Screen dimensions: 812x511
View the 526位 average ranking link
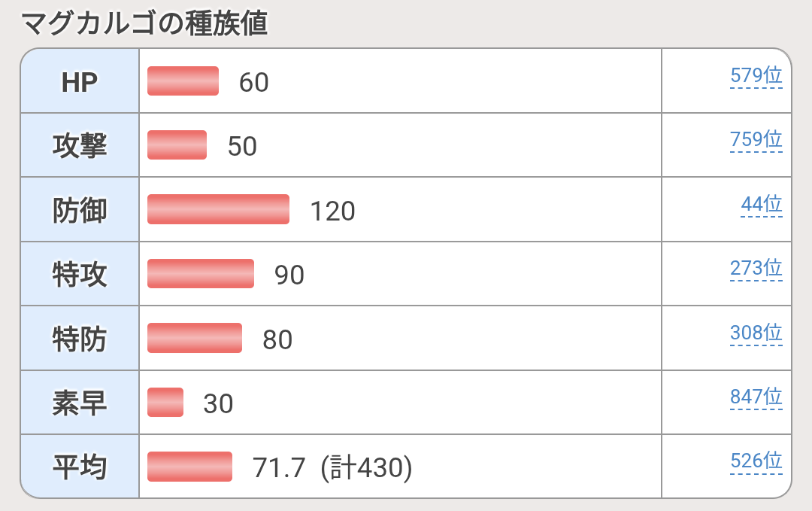click(756, 461)
